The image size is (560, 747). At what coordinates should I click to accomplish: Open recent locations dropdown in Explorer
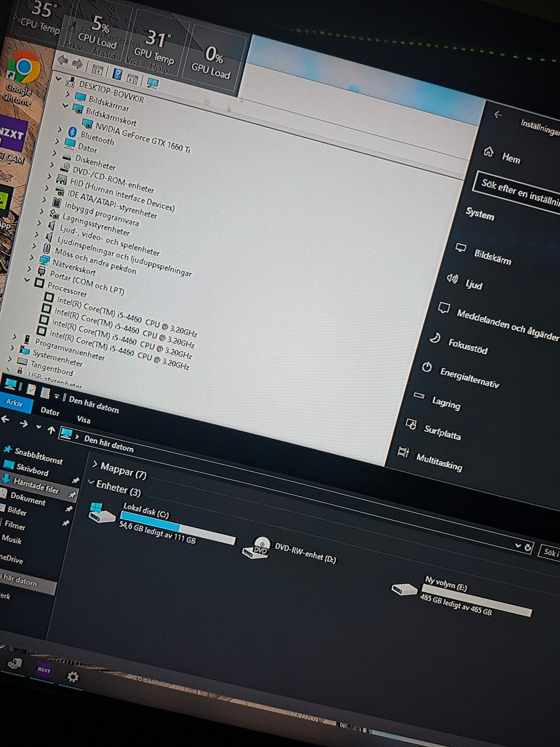click(38, 427)
